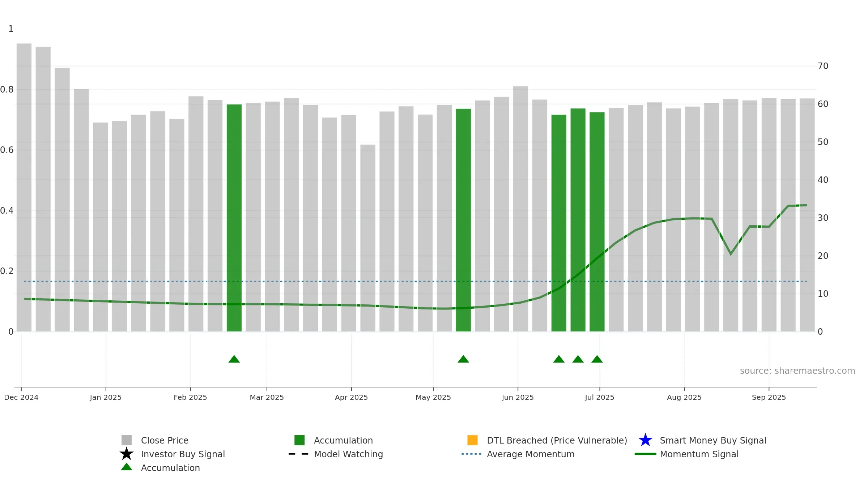Click the blue Smart Money Buy Signal star

point(645,440)
